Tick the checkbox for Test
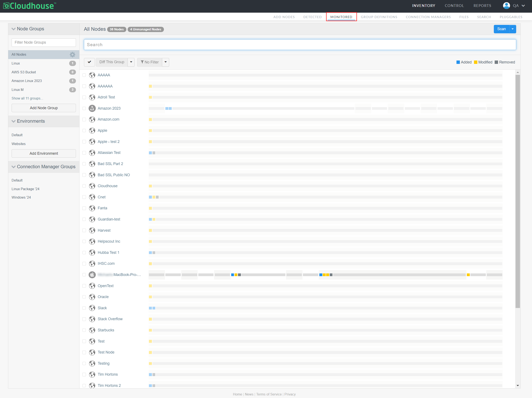532x398 pixels. [84, 341]
